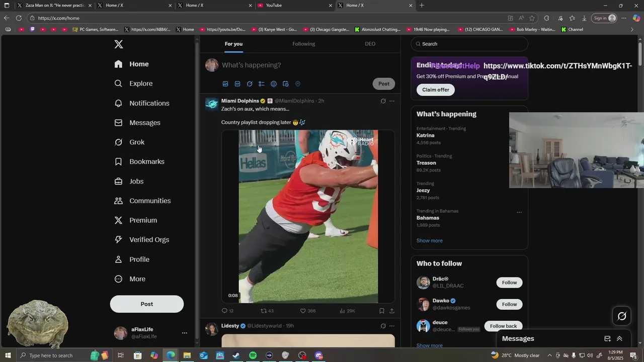Share the Miami Dolphins post
Viewport: 644px width, 362px height.
click(392, 311)
